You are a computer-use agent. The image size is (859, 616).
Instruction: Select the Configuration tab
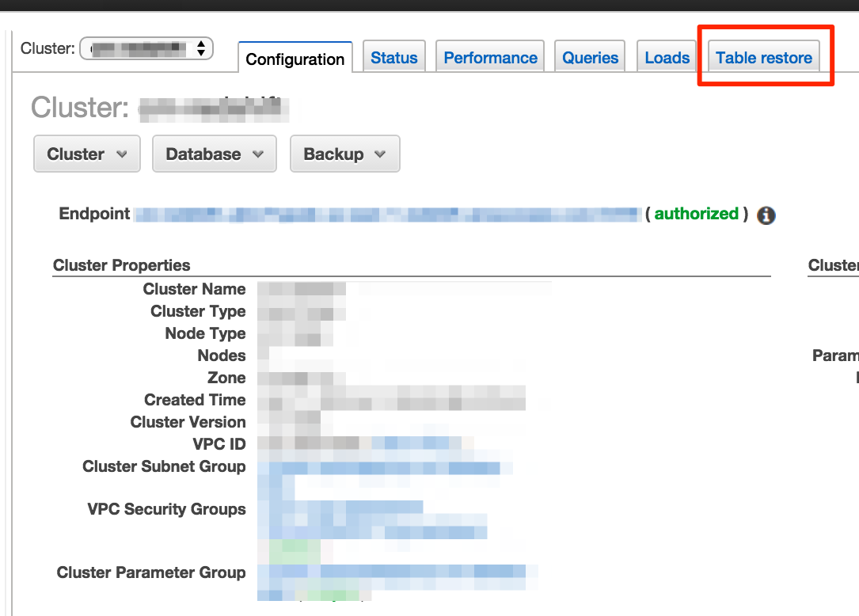(295, 57)
